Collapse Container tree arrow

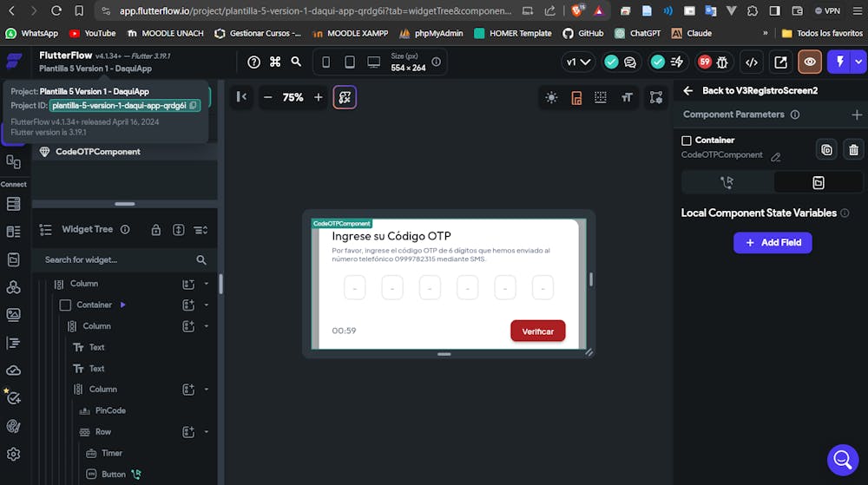pyautogui.click(x=207, y=305)
